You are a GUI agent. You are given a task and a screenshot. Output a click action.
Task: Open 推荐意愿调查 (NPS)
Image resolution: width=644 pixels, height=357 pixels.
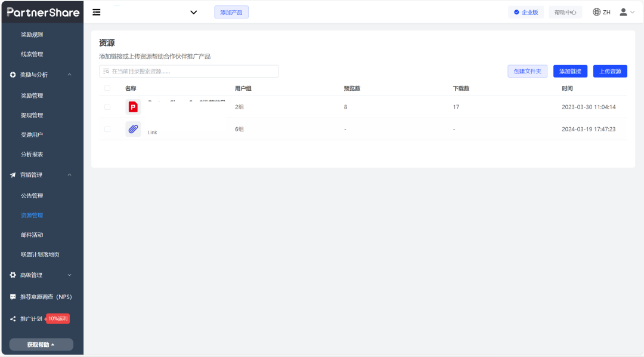coord(46,297)
